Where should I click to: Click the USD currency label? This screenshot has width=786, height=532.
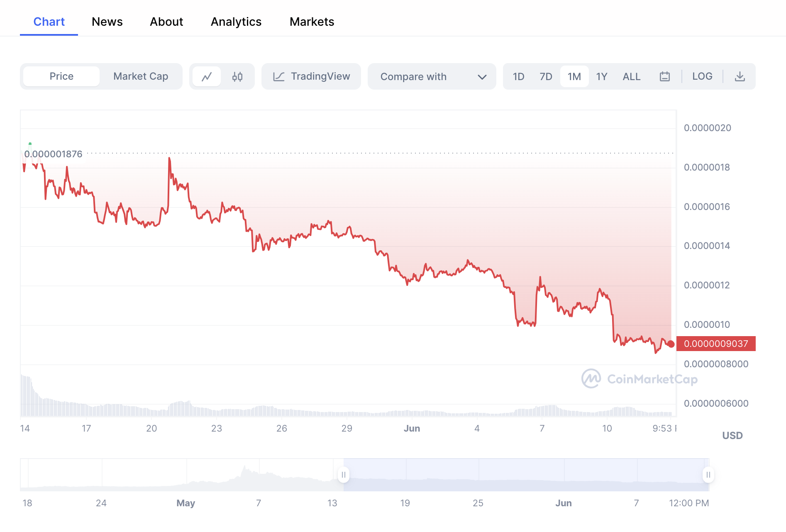tap(732, 435)
